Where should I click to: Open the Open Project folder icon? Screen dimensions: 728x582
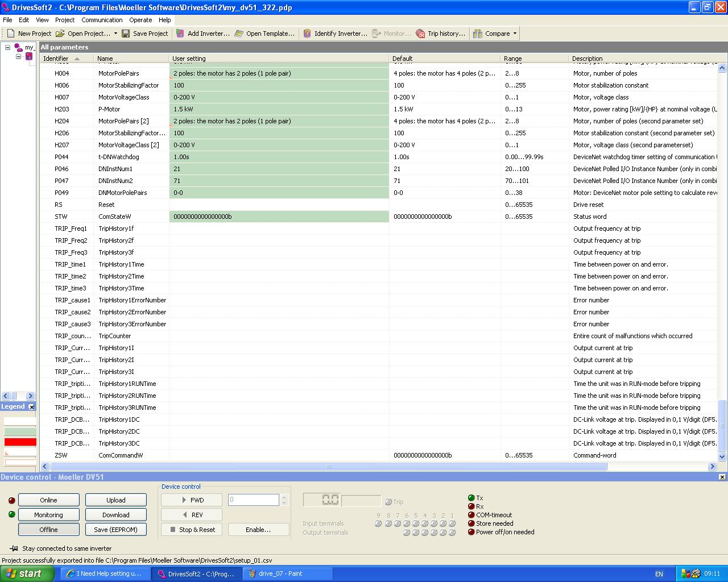[x=60, y=34]
